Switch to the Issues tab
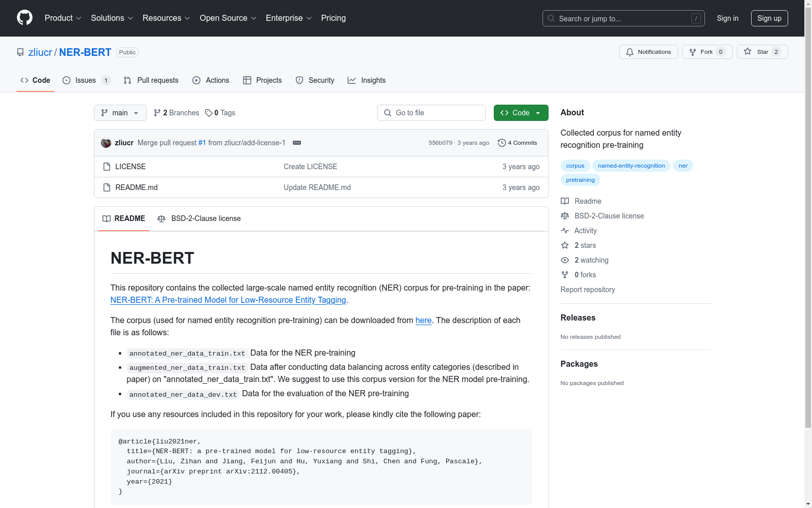The width and height of the screenshot is (812, 508). coord(86,80)
